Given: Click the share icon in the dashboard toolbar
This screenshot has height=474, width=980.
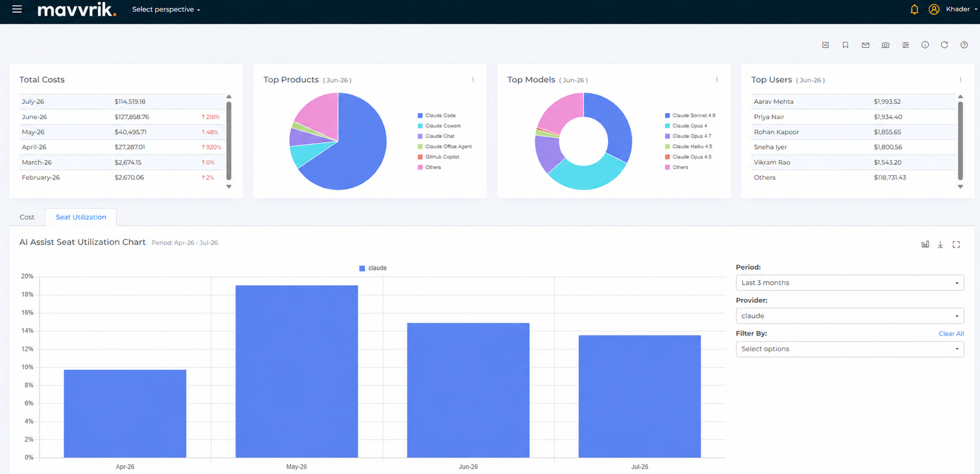Looking at the screenshot, I should pos(826,45).
